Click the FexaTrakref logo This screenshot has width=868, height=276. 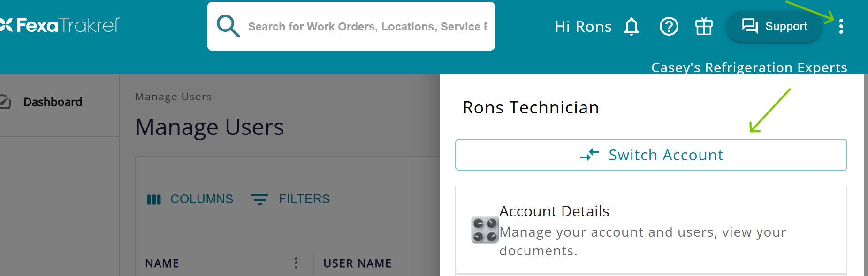pos(60,25)
